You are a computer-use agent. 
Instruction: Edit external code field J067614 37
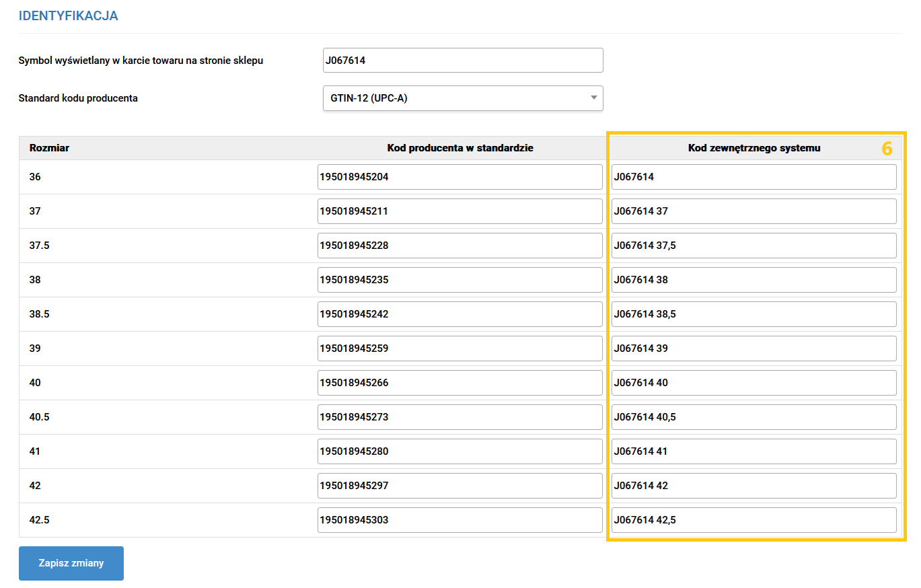click(x=753, y=211)
